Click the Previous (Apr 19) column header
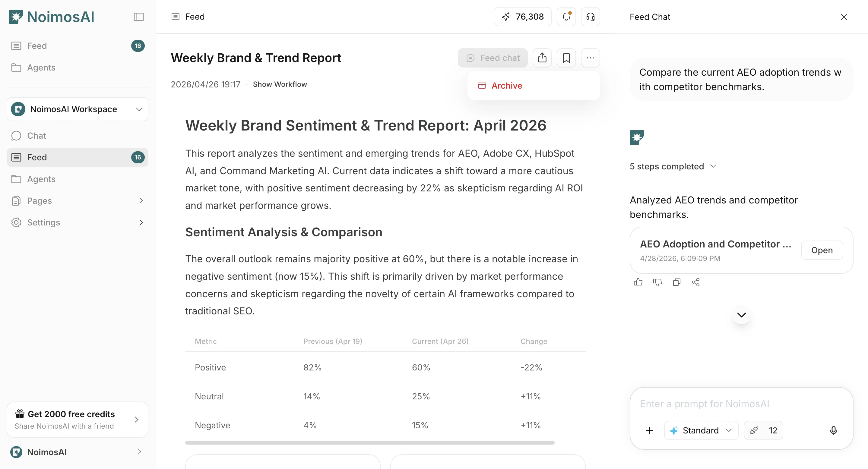This screenshot has width=868, height=469. tap(333, 341)
